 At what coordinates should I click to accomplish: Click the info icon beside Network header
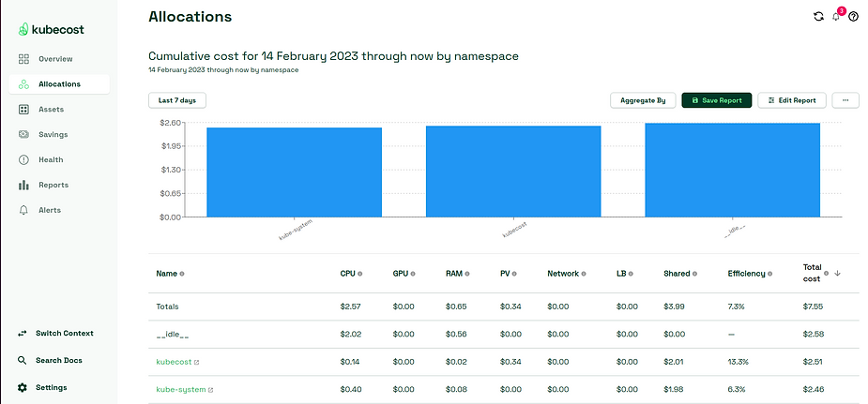pyautogui.click(x=584, y=274)
